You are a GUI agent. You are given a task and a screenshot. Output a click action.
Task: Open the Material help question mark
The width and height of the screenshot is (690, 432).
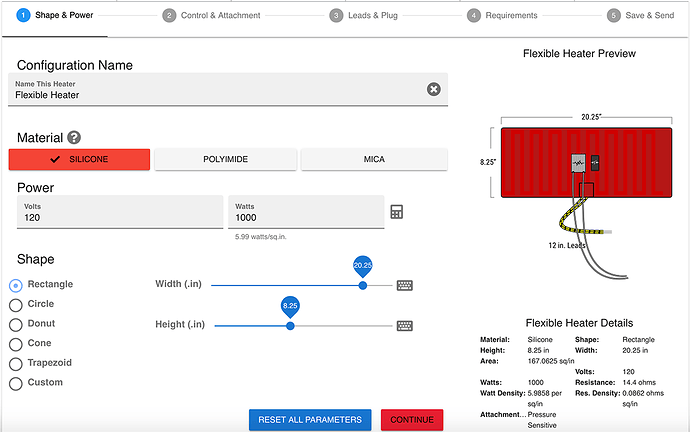pos(74,138)
